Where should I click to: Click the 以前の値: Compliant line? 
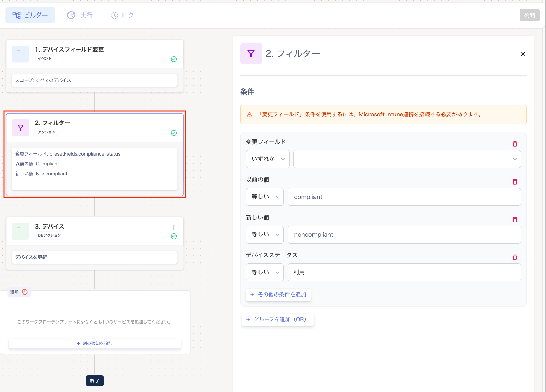pos(37,164)
